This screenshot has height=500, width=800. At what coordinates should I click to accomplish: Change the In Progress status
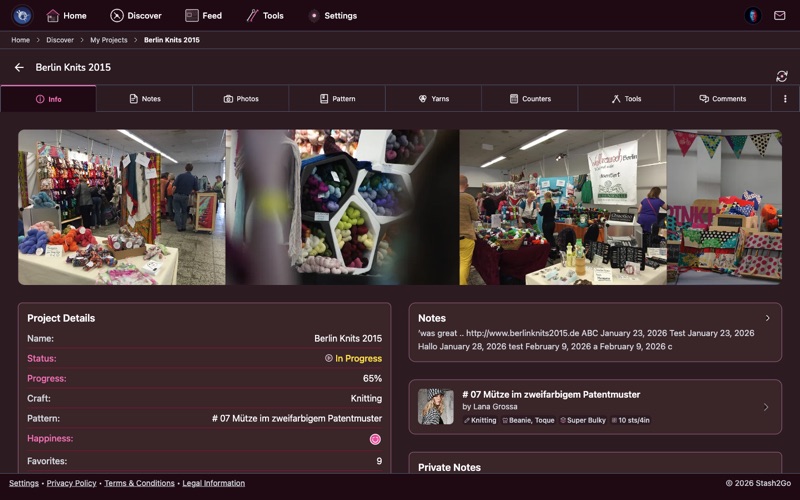tap(353, 358)
